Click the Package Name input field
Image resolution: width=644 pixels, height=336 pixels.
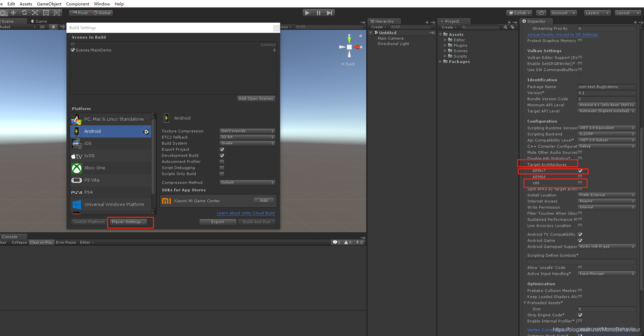coord(606,86)
